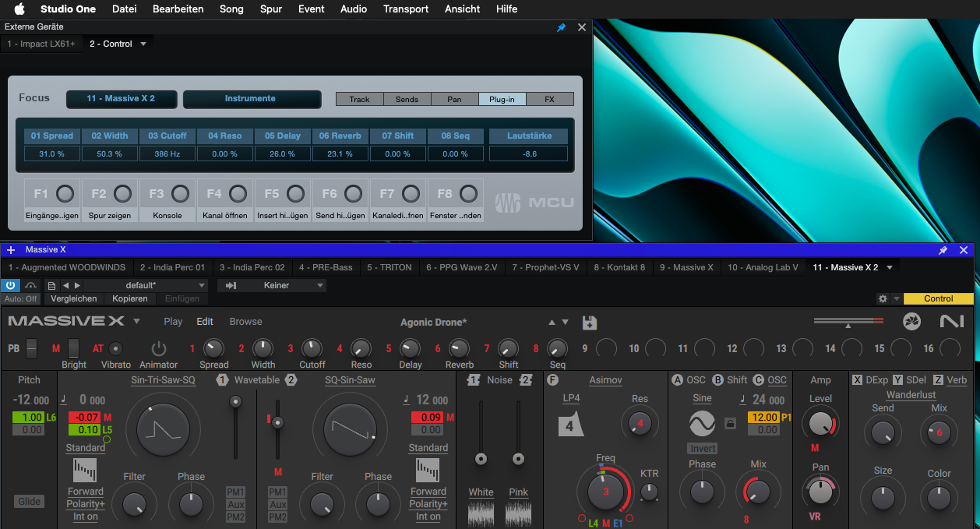Click the Massive X save preset floppy icon

pos(589,322)
